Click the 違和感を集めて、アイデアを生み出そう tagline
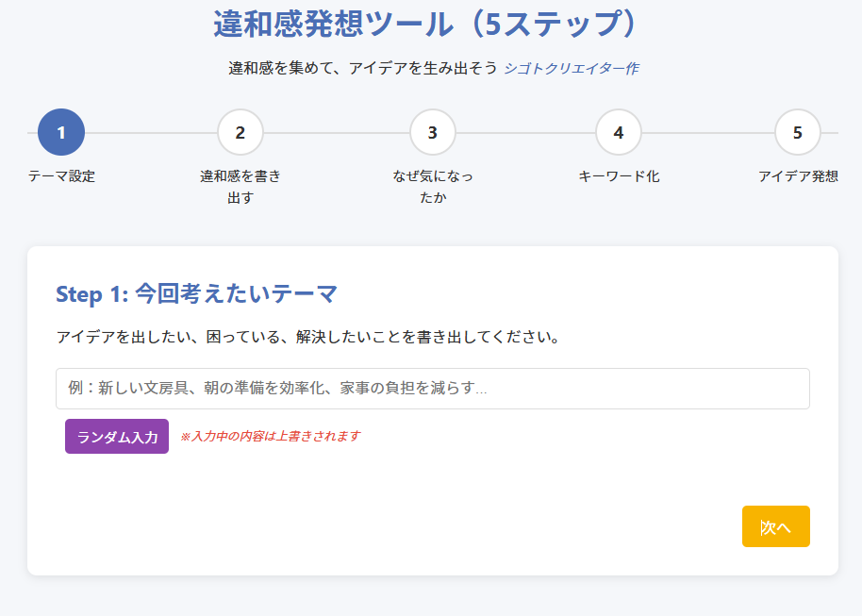The image size is (862, 616). 362,68
